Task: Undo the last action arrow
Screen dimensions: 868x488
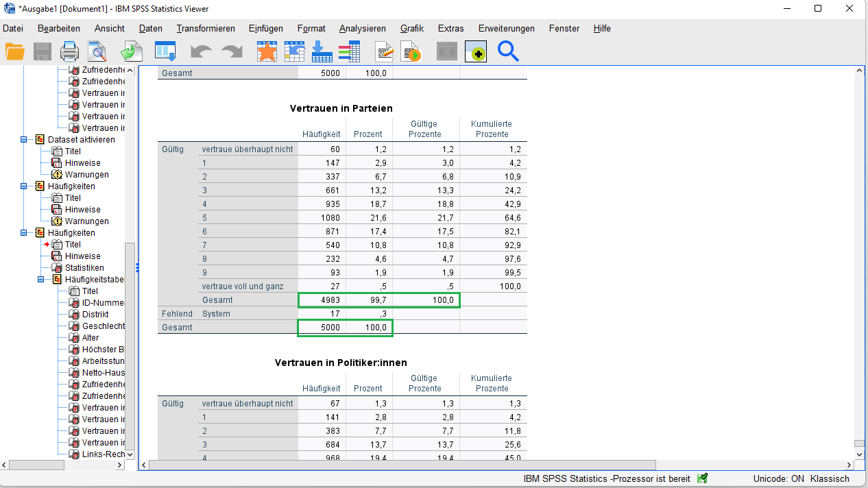Action: click(x=201, y=52)
